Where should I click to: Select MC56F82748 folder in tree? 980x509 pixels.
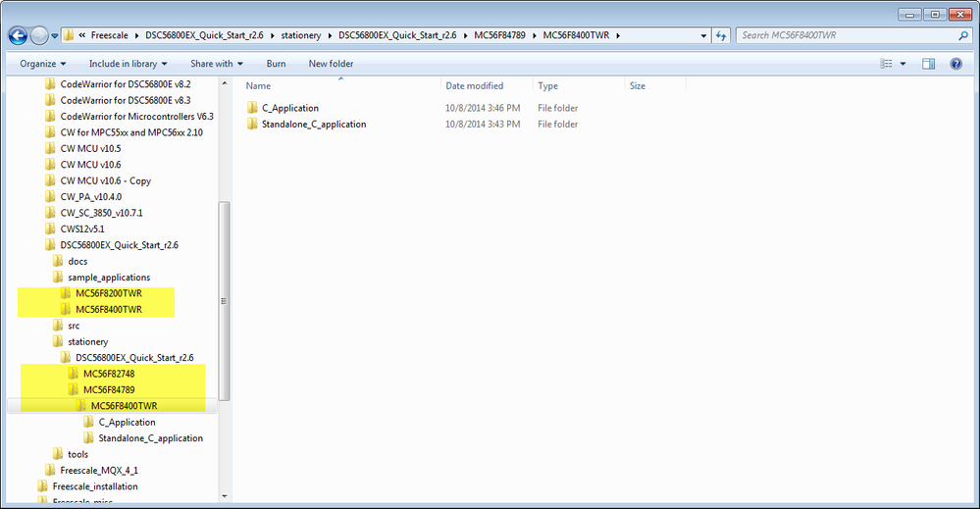pyautogui.click(x=109, y=374)
